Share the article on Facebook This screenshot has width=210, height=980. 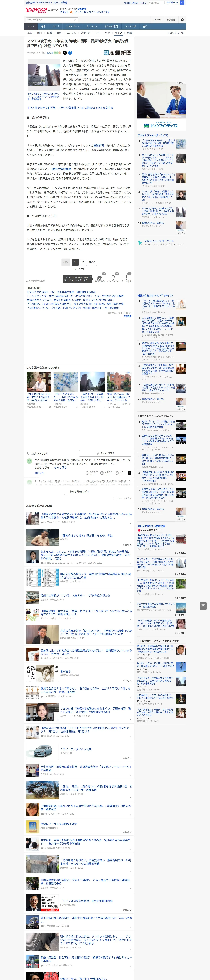coord(70,53)
